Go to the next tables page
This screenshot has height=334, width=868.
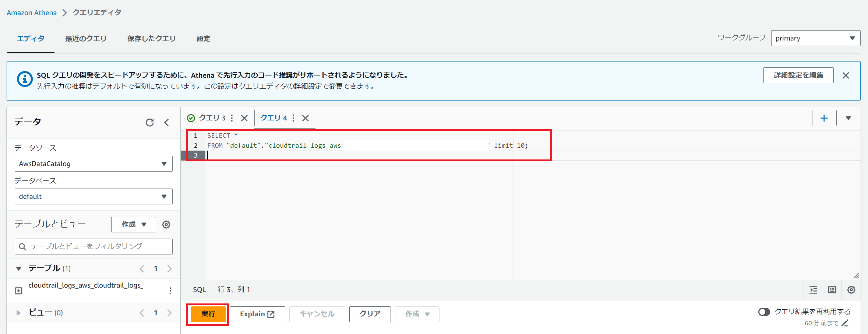point(169,269)
